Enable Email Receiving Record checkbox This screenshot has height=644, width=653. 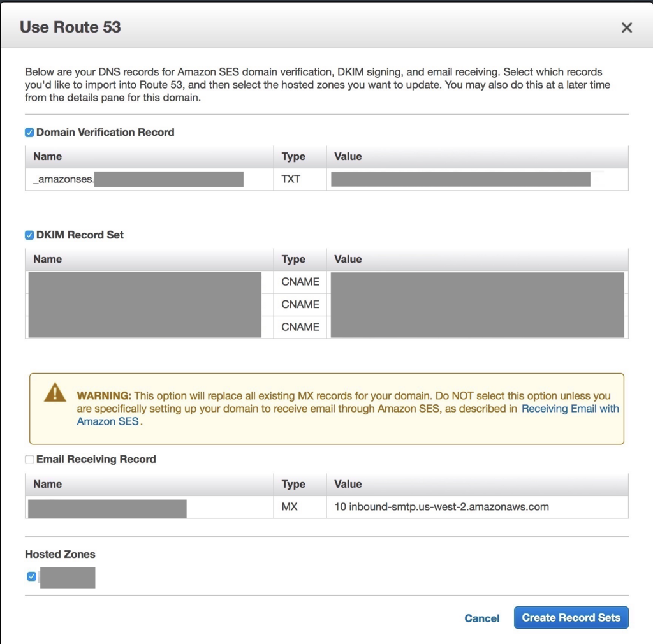tap(29, 459)
